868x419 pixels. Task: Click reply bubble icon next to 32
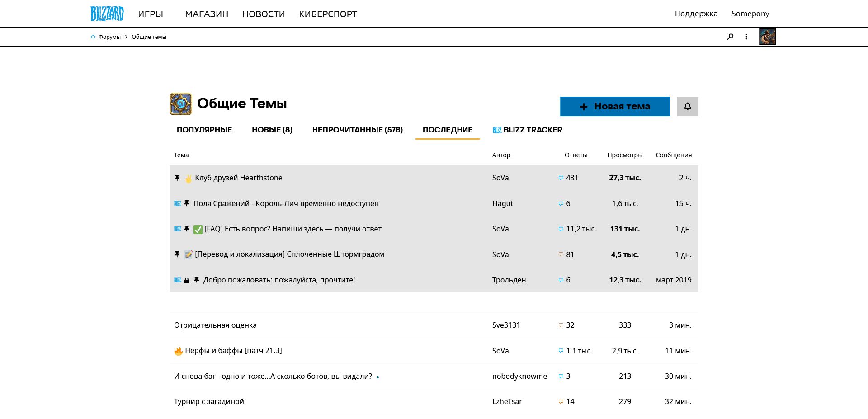[561, 325]
